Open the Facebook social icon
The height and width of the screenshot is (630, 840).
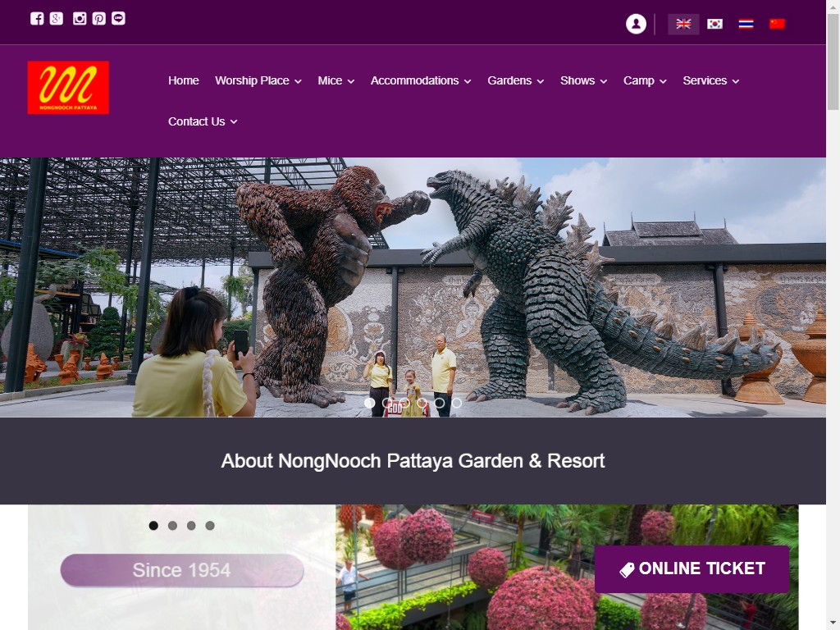(x=36, y=18)
